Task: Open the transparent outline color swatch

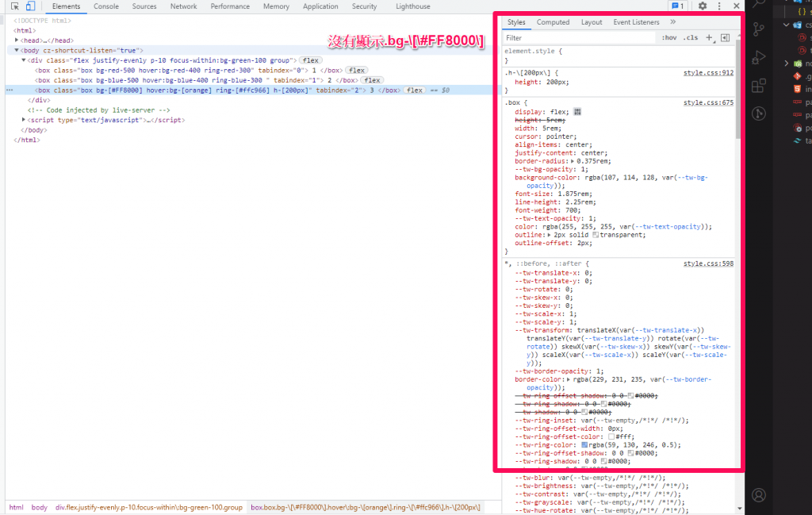Action: tap(596, 235)
